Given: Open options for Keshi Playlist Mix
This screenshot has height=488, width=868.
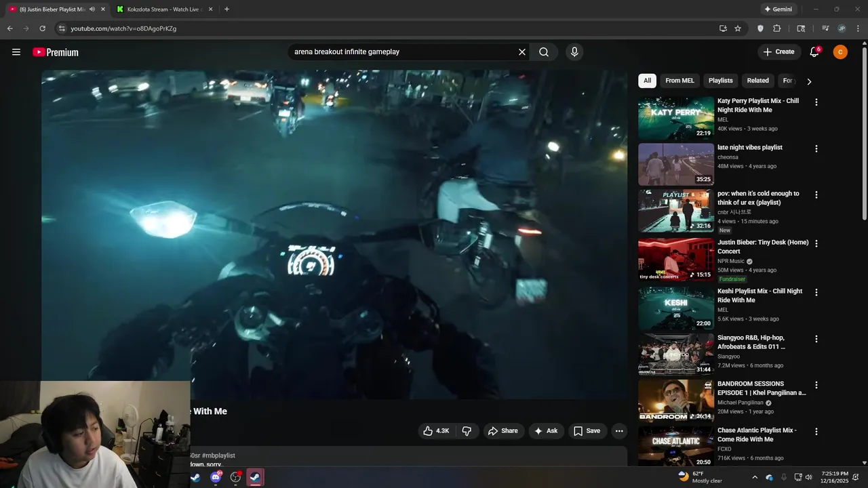Looking at the screenshot, I should click(816, 292).
